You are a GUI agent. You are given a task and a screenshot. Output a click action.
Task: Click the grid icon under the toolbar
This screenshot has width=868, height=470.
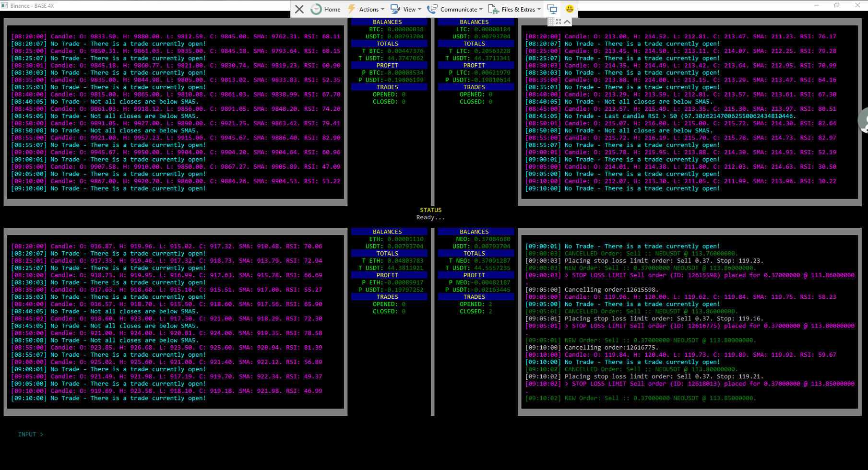pos(551,22)
